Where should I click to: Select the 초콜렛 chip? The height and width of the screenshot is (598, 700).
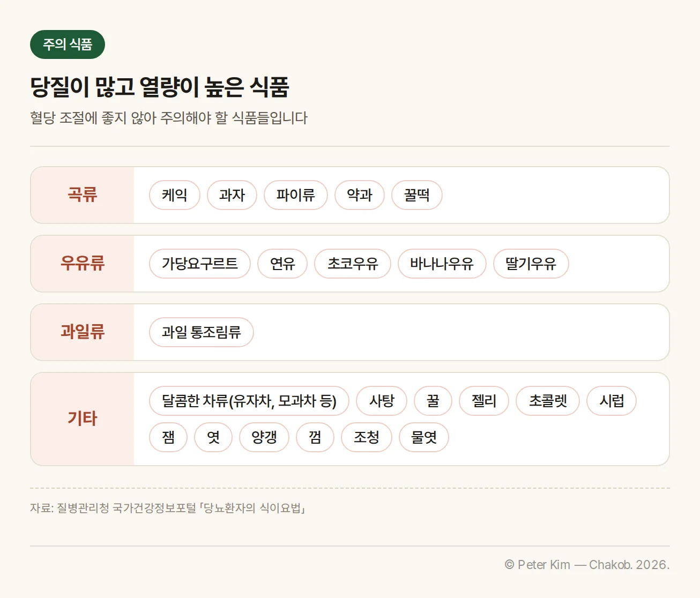(548, 401)
